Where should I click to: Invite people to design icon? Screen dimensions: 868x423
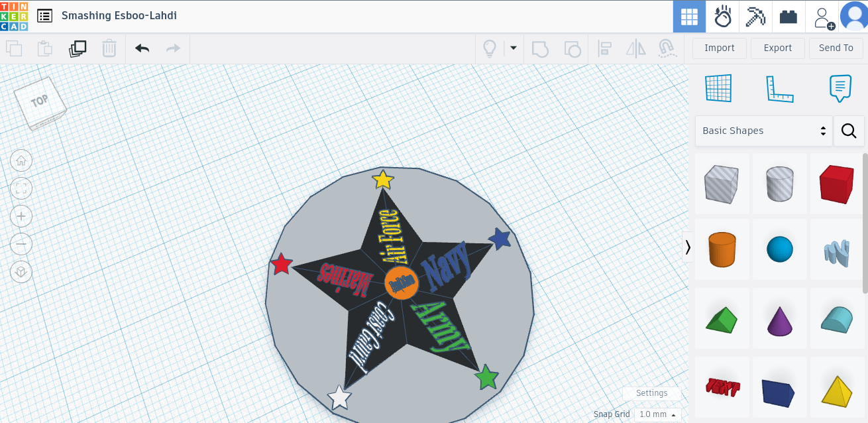click(823, 17)
